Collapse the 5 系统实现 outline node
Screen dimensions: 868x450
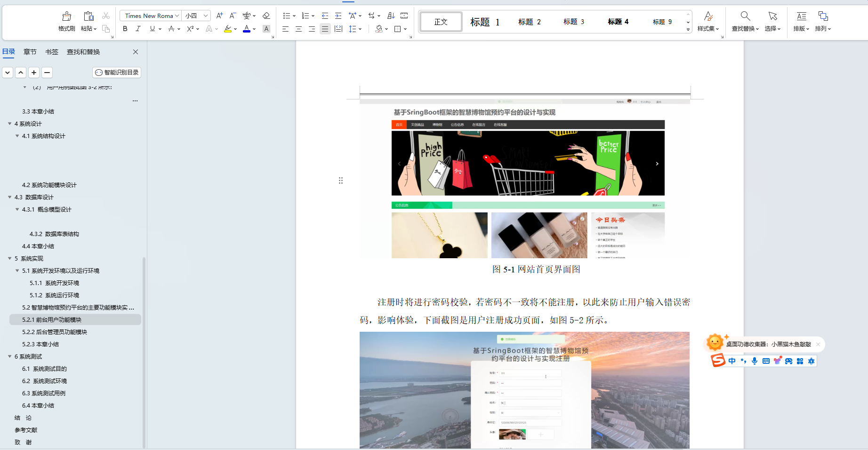(x=9, y=259)
